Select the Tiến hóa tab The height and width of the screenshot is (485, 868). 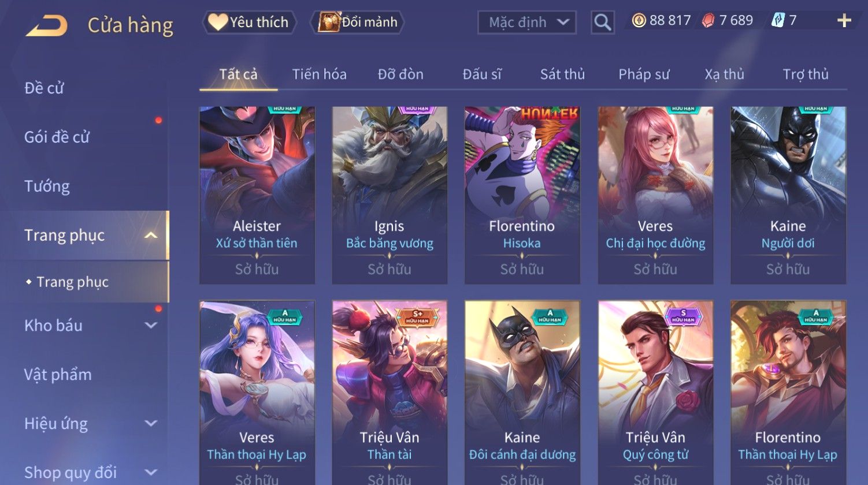coord(319,74)
